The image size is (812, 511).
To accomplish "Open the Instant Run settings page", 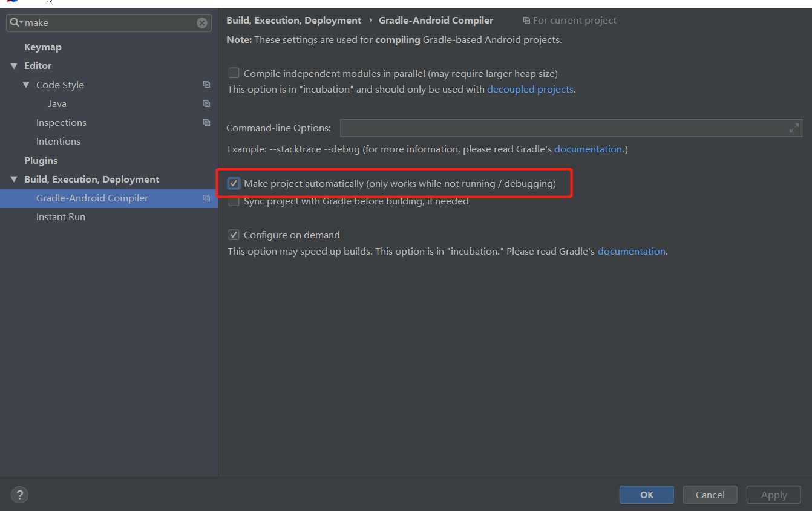I will pos(61,216).
